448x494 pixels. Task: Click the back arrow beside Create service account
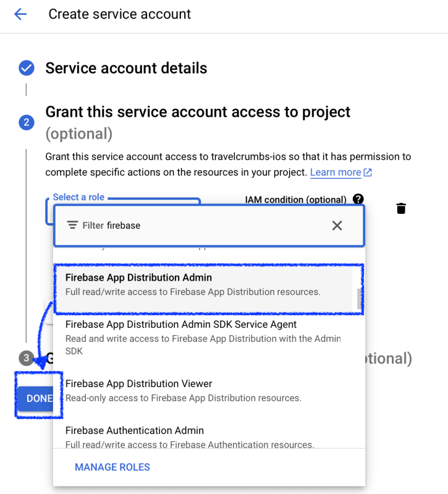pos(20,14)
